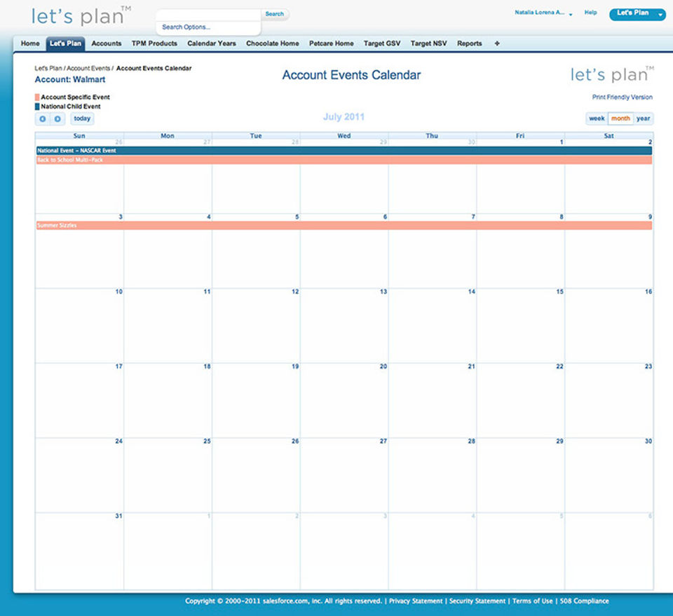Open Back to School Multi-Pack event
The image size is (673, 616).
click(x=344, y=160)
